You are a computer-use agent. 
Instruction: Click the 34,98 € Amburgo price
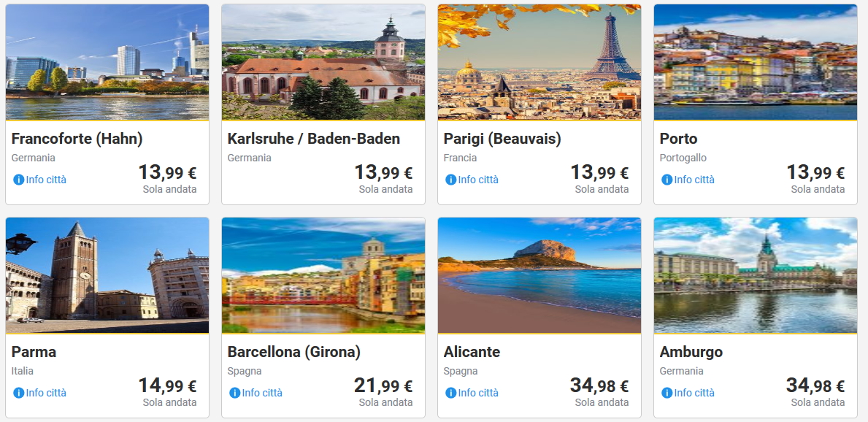[815, 385]
